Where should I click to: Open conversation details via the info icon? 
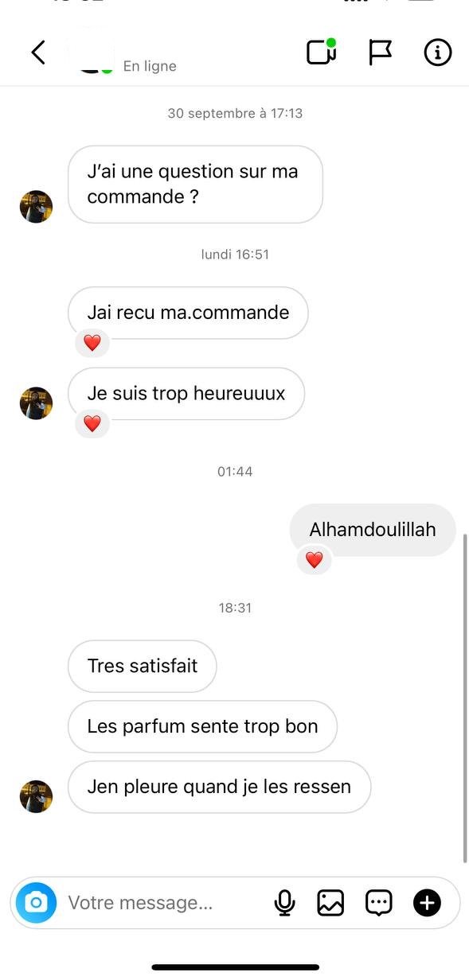437,52
